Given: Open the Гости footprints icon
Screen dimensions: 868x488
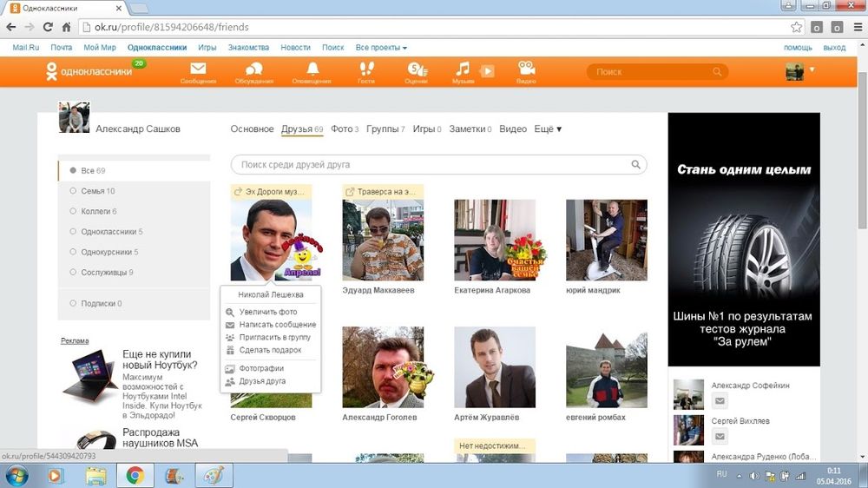Looking at the screenshot, I should click(x=366, y=70).
